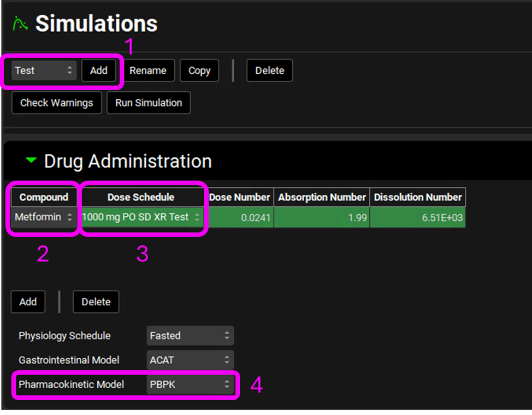The image size is (532, 415).
Task: Delete the current simulation
Action: pyautogui.click(x=269, y=70)
